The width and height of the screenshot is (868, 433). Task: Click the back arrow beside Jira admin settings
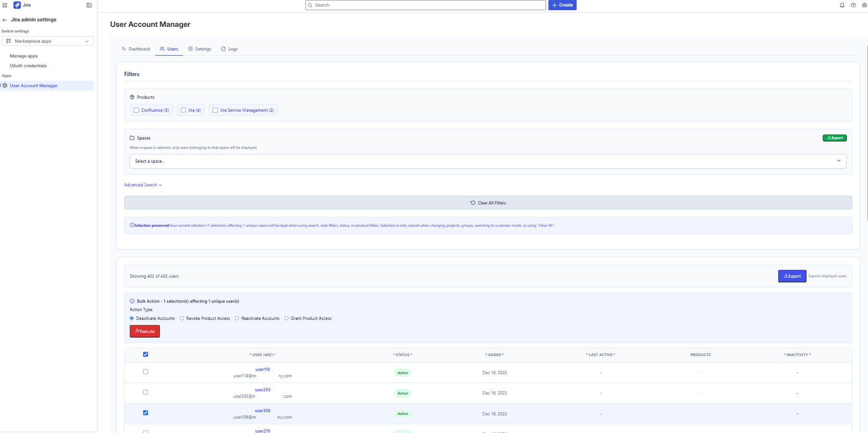point(4,20)
